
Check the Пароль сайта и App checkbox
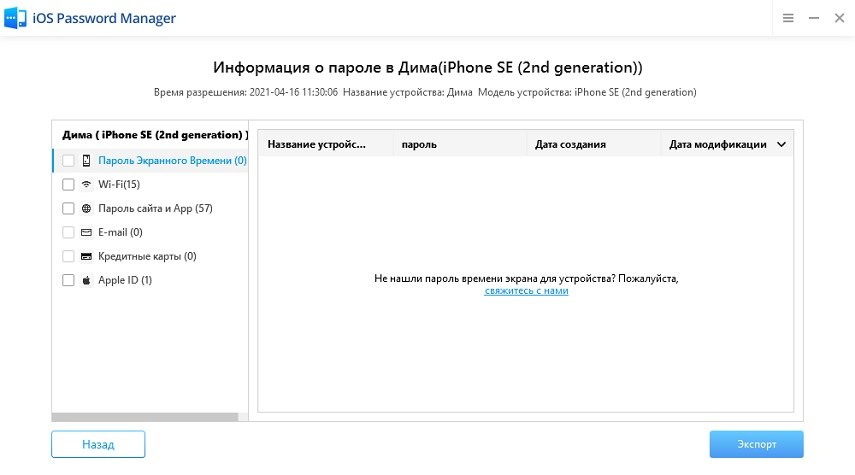point(68,208)
